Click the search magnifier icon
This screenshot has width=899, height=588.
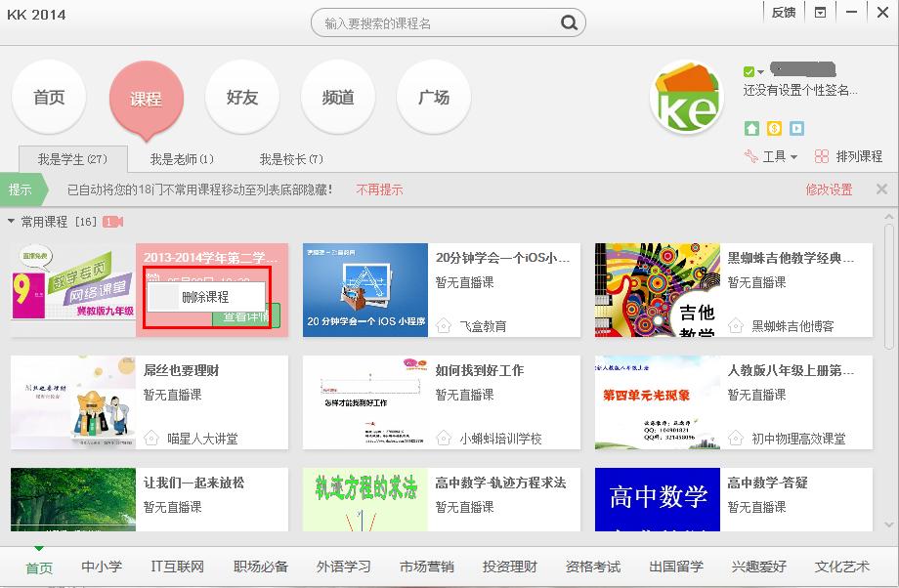point(569,22)
